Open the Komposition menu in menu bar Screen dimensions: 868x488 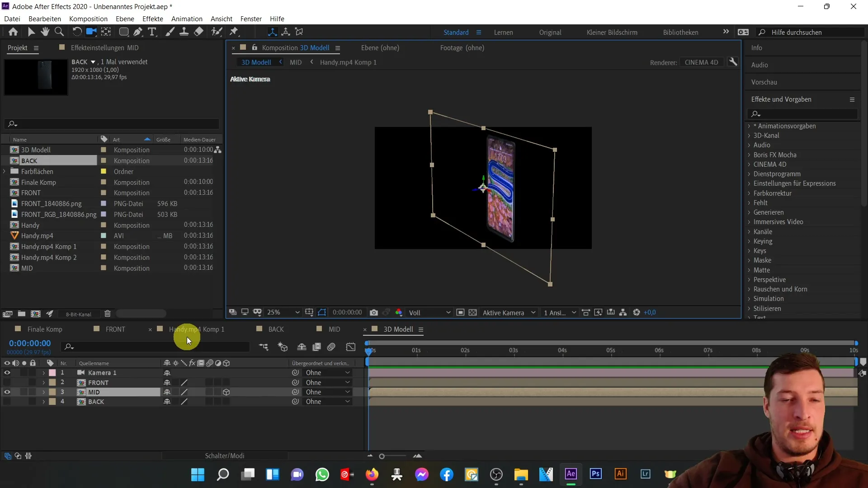pyautogui.click(x=88, y=19)
